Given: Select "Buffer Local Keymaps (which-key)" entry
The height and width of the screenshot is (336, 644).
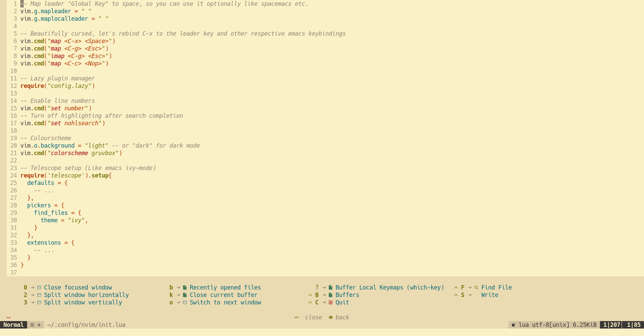Looking at the screenshot, I should click(390, 287).
